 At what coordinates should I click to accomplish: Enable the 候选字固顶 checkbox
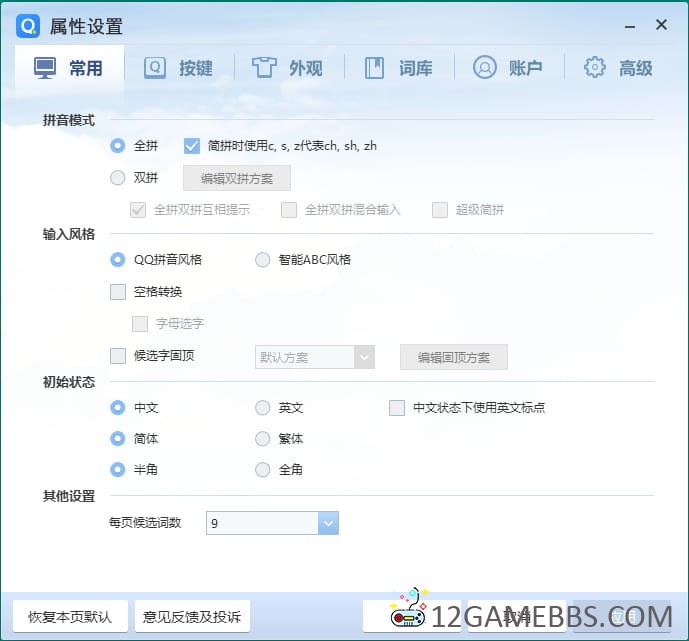coord(118,356)
